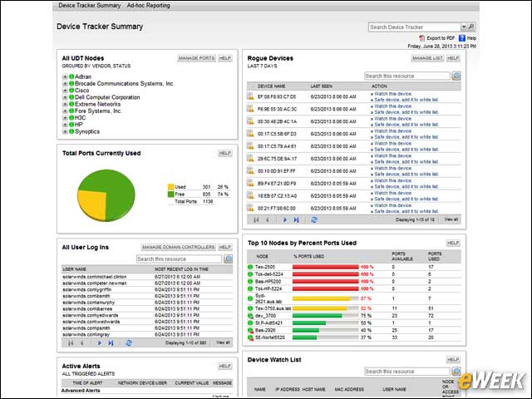
Task: Refresh the All User Log Ins list
Action: (x=129, y=343)
